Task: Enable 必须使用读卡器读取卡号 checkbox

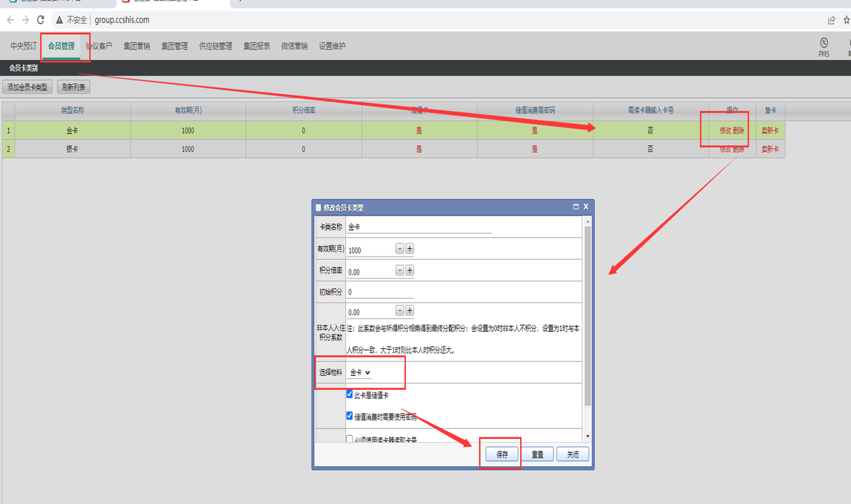Action: [x=350, y=439]
